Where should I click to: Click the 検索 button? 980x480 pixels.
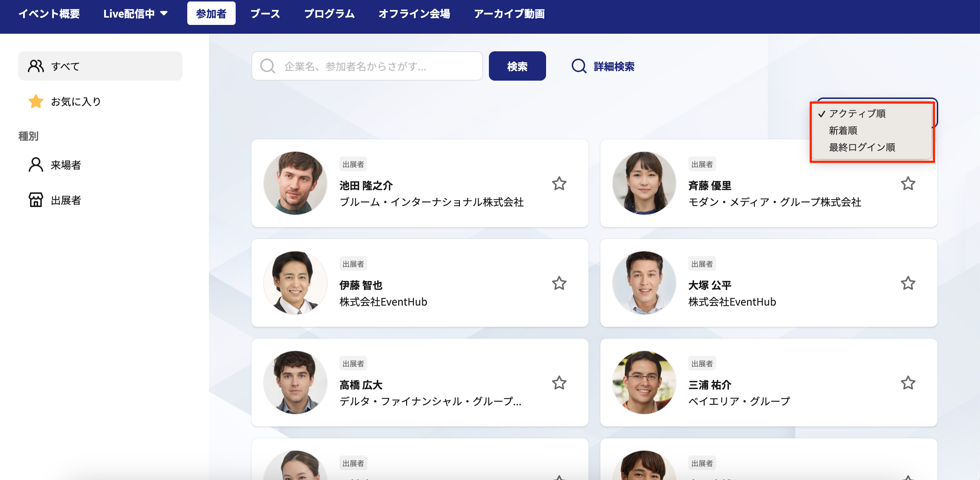(x=517, y=66)
